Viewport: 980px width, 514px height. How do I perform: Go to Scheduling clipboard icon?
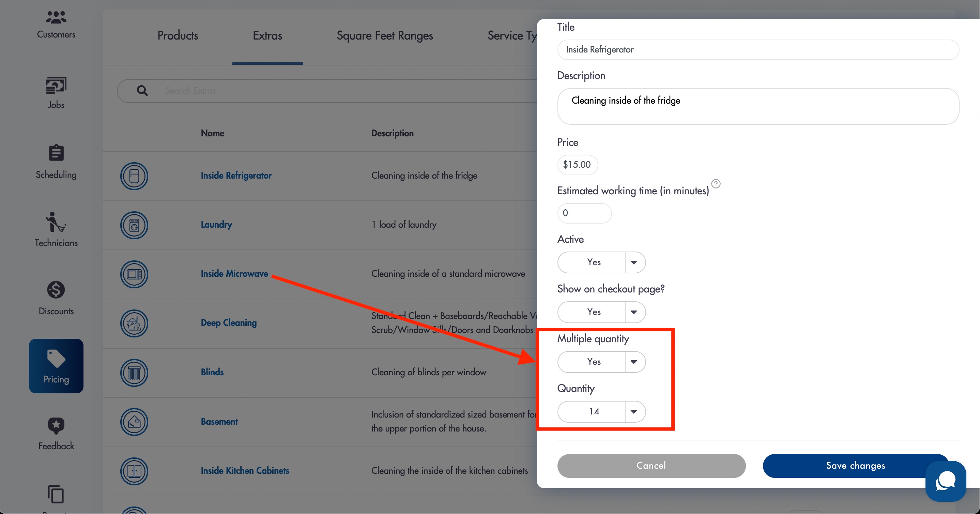coord(56,153)
